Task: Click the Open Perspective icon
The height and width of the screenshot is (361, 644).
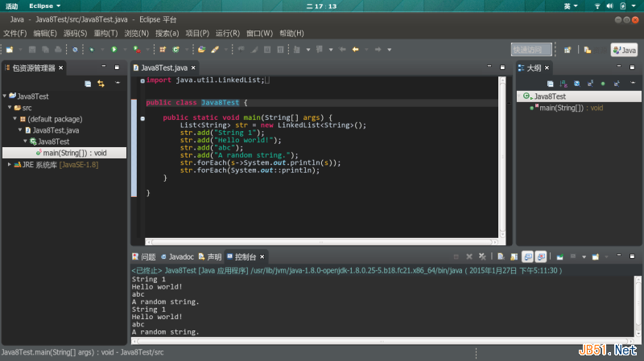Action: pos(568,50)
